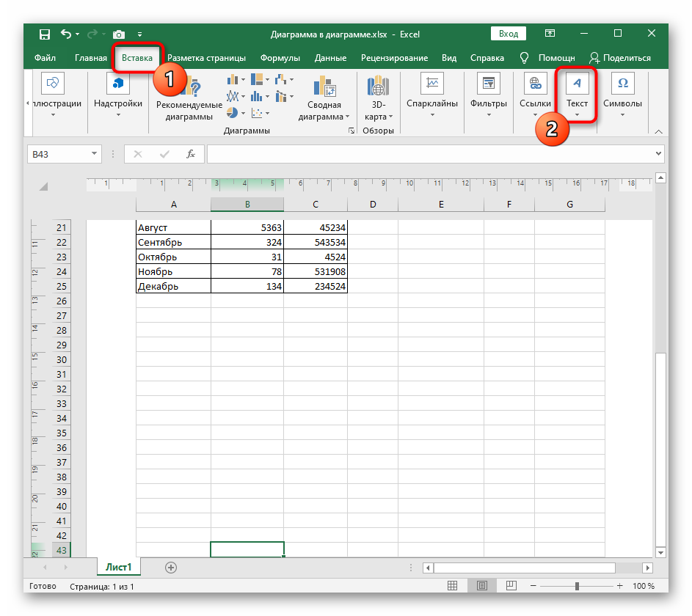
Task: Open the Символы omega icon
Action: [x=622, y=84]
